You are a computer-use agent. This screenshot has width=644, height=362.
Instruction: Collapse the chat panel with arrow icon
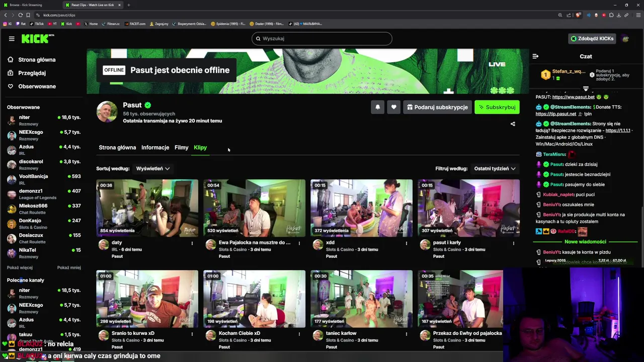pos(535,56)
